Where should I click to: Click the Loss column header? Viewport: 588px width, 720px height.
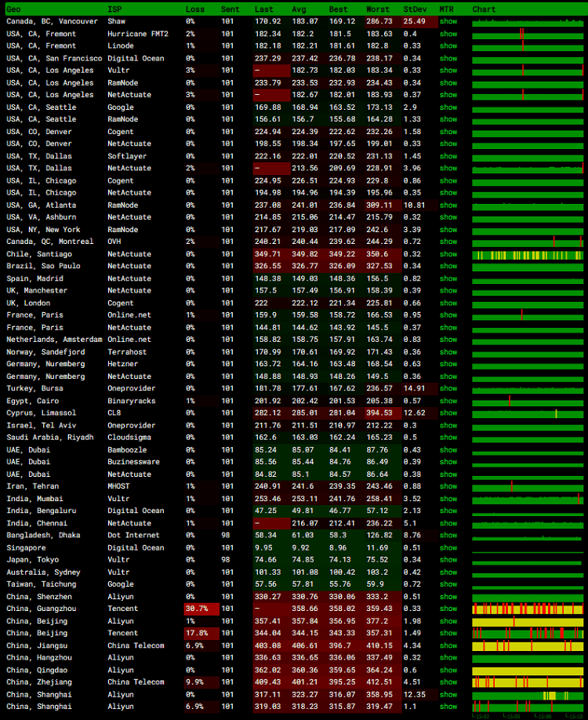[x=194, y=9]
